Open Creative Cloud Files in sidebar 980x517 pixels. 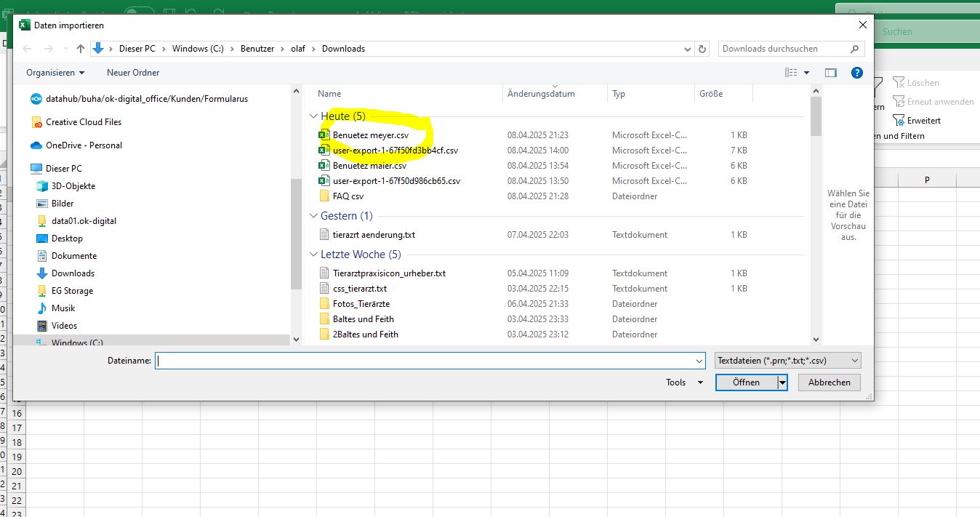pyautogui.click(x=83, y=122)
